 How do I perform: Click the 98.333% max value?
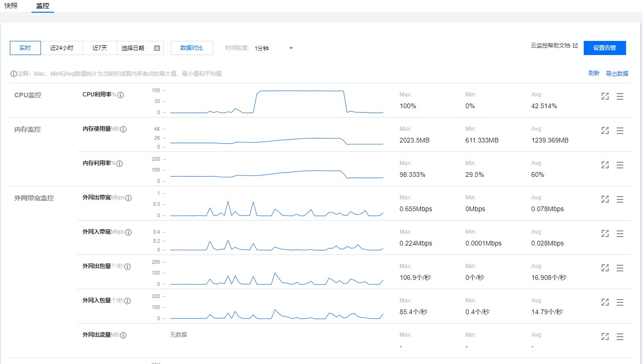tap(413, 174)
